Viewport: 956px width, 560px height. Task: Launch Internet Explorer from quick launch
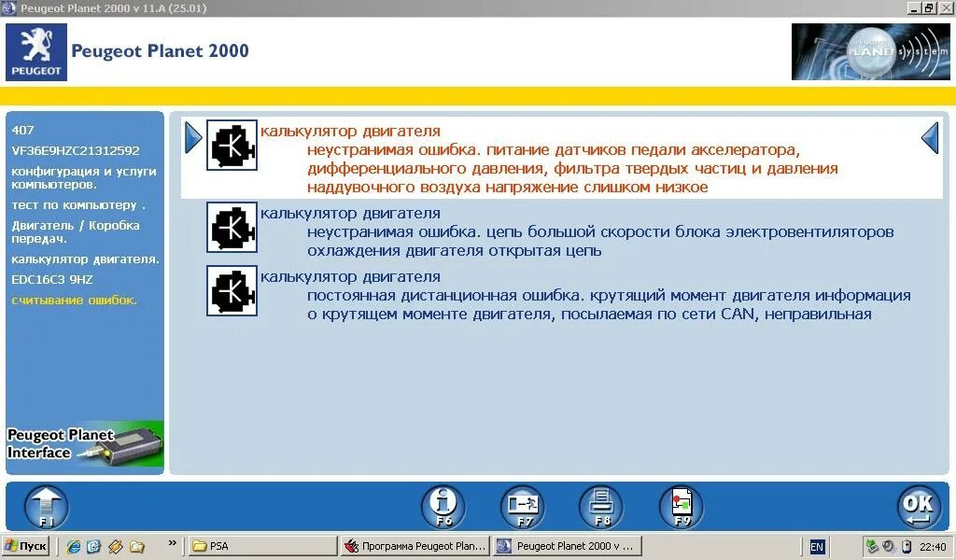point(73,547)
